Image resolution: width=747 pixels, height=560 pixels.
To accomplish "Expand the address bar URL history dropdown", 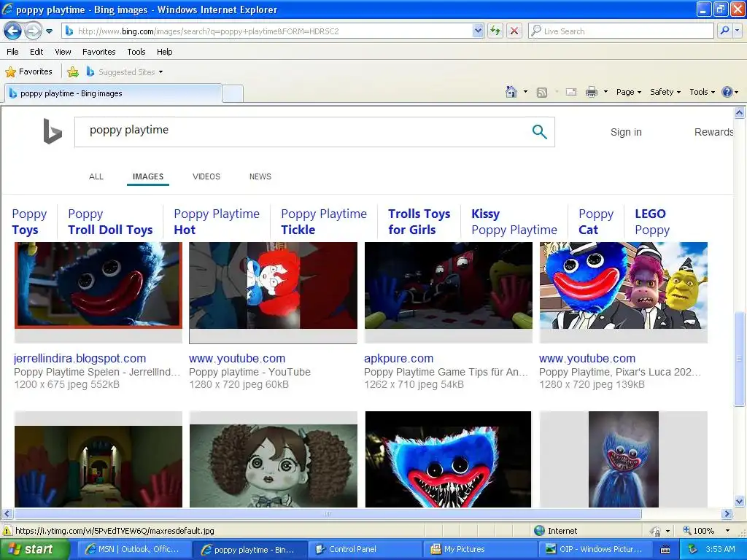I will pos(478,31).
